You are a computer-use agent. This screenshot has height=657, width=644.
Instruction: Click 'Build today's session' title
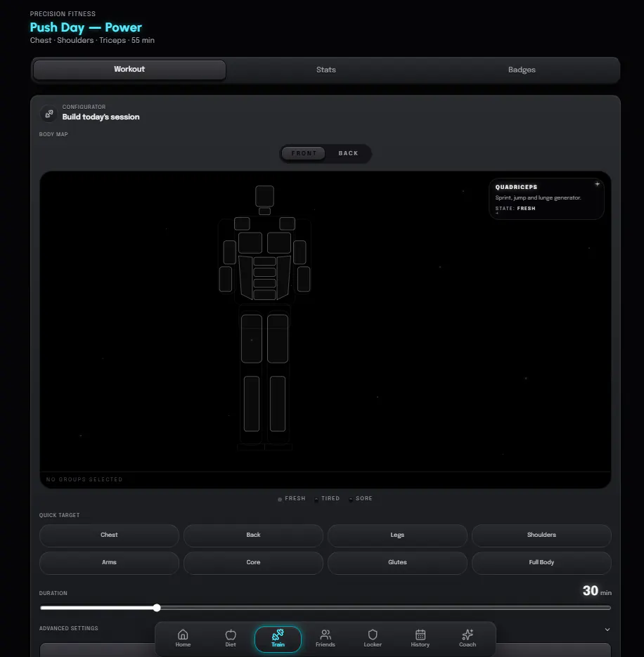point(101,117)
